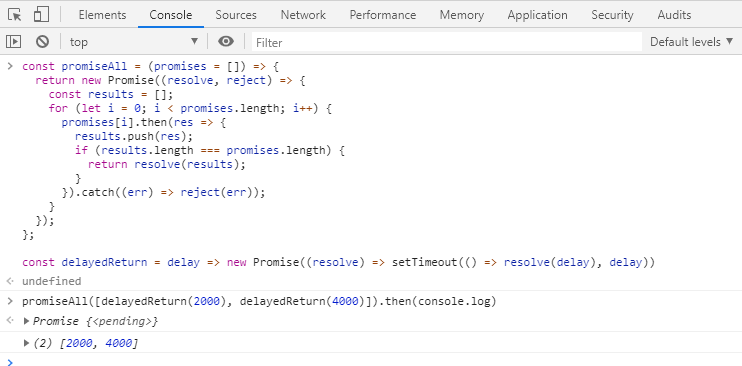The width and height of the screenshot is (742, 366).
Task: Clear the console with the ban icon
Action: coord(43,42)
